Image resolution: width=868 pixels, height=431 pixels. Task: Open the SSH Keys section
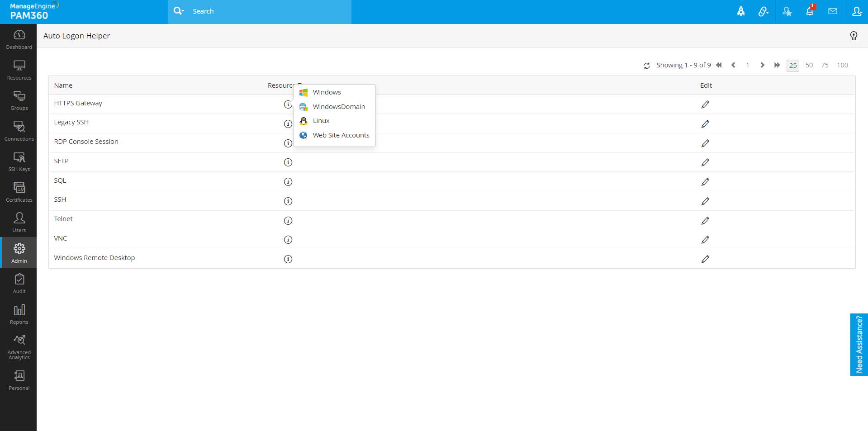point(19,161)
